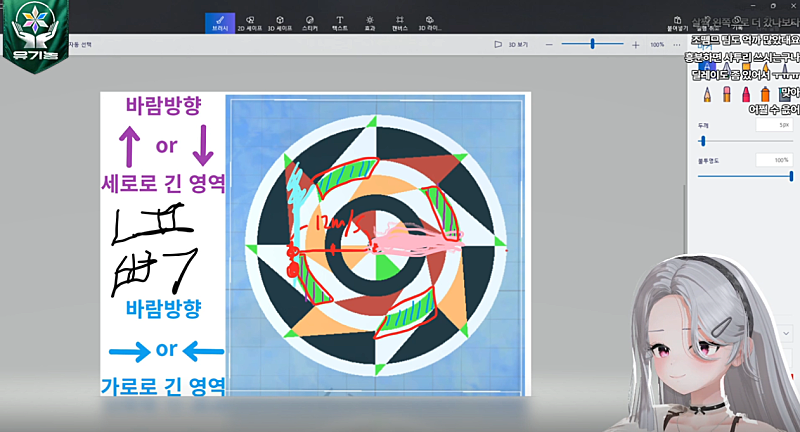Select the Marker brush
This screenshot has width=800, height=432.
coord(707,68)
